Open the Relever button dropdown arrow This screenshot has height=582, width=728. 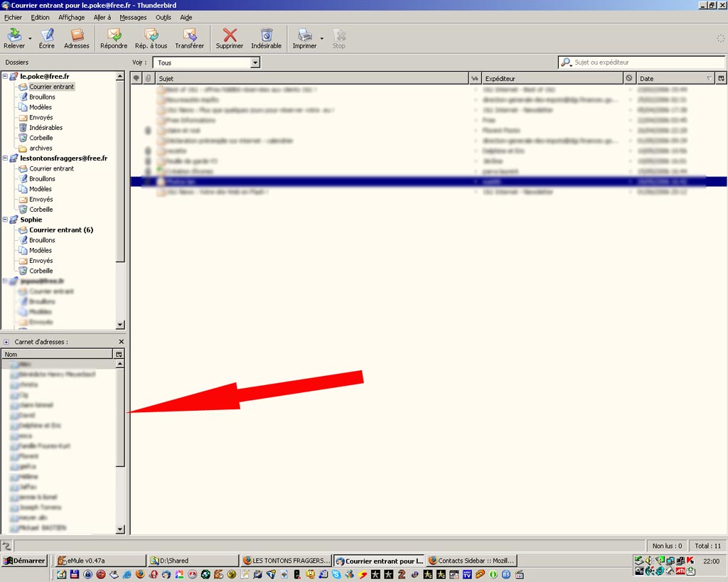[30, 38]
